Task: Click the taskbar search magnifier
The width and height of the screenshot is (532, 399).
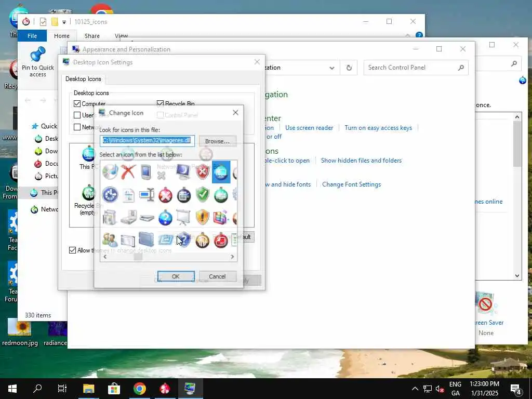Action: (37, 389)
